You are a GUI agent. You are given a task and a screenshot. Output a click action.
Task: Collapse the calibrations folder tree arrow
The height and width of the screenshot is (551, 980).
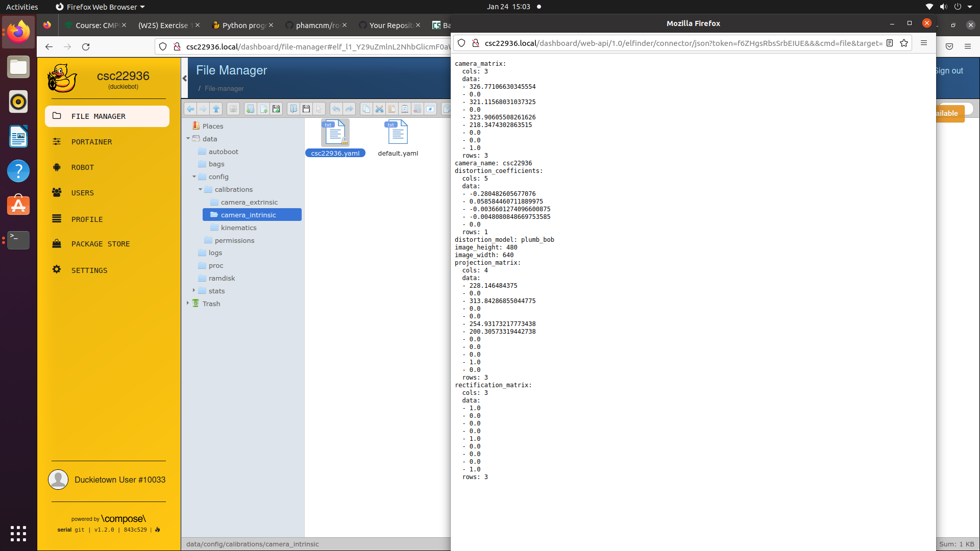[201, 189]
